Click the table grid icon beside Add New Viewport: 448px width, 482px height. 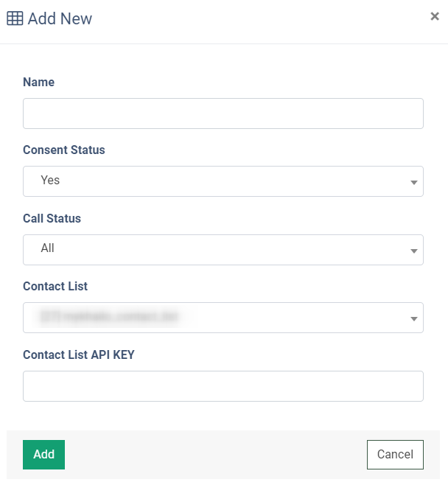(x=15, y=18)
